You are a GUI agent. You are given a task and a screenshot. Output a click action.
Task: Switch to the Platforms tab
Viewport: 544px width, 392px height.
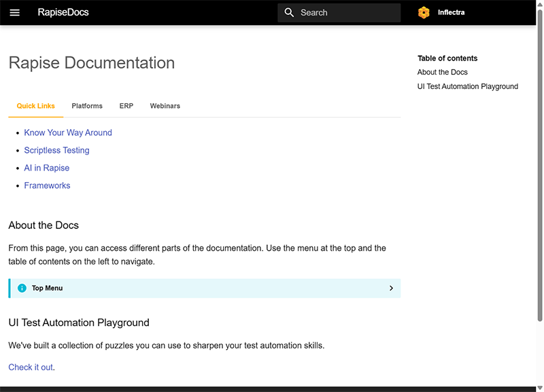click(87, 106)
